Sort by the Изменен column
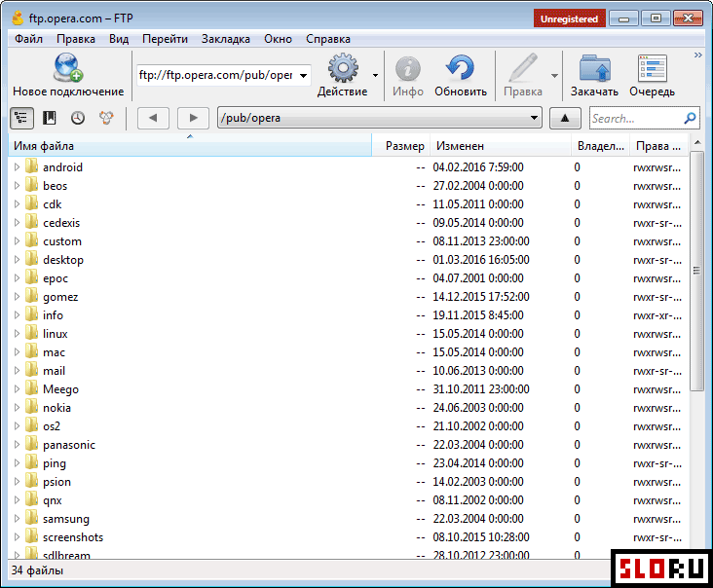 (x=501, y=146)
